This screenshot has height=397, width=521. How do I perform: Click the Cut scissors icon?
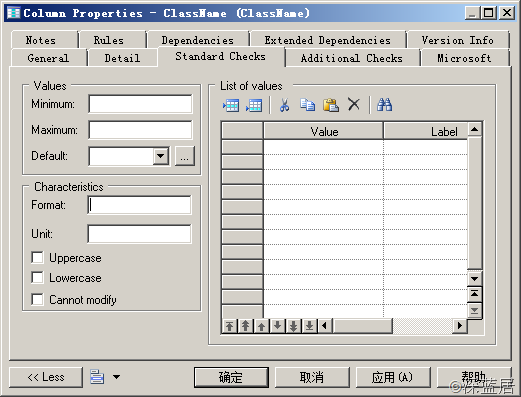point(284,105)
